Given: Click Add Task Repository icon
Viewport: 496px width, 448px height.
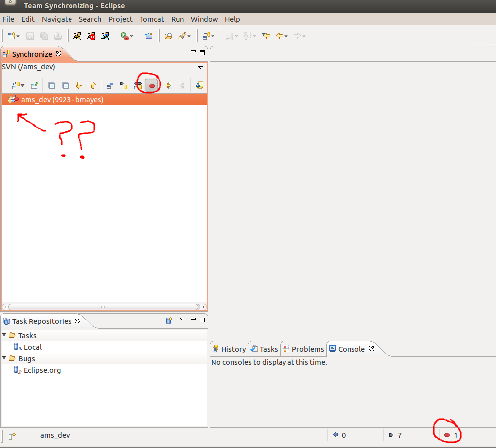Looking at the screenshot, I should (x=169, y=321).
